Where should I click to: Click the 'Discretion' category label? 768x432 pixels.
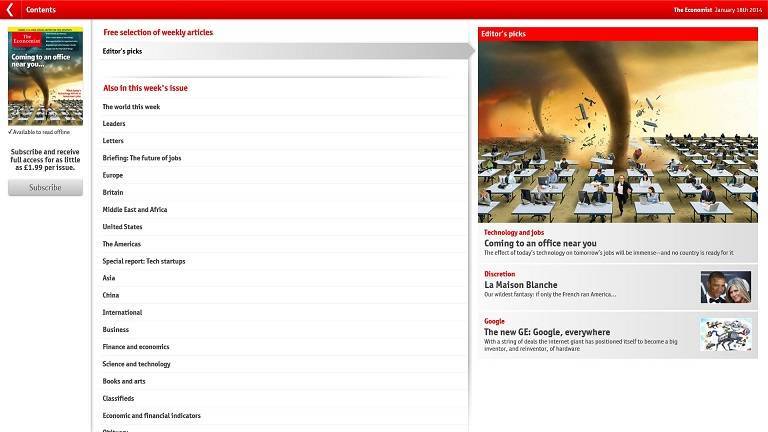pos(500,274)
